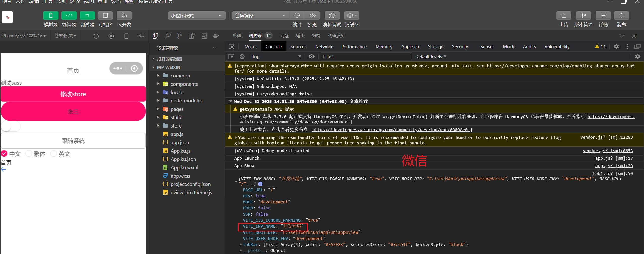This screenshot has height=254, width=644.
Task: Open console settings gear beside Default levels
Action: coord(638,56)
